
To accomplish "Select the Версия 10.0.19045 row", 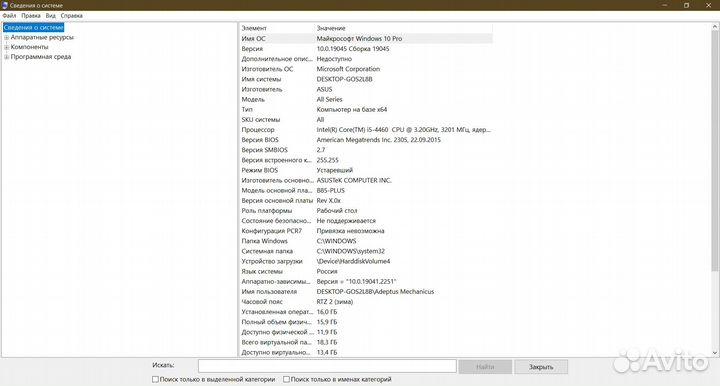I will click(x=366, y=49).
